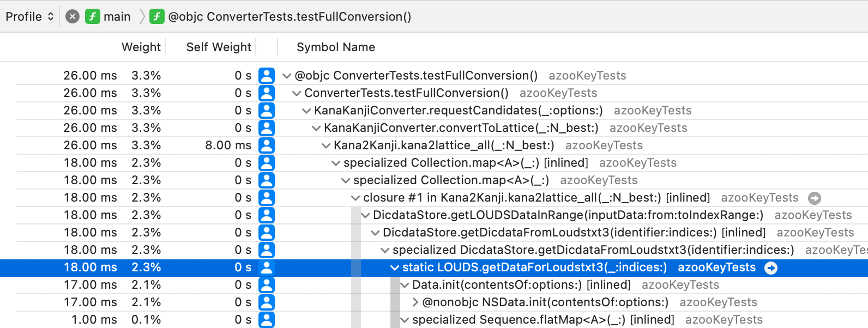This screenshot has height=328, width=868.
Task: Click the green function icon before @objc ConverterTests
Action: click(157, 16)
